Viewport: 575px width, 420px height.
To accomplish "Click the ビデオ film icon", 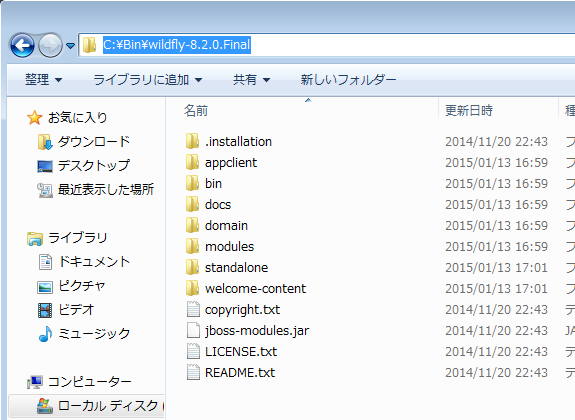I will tap(45, 310).
